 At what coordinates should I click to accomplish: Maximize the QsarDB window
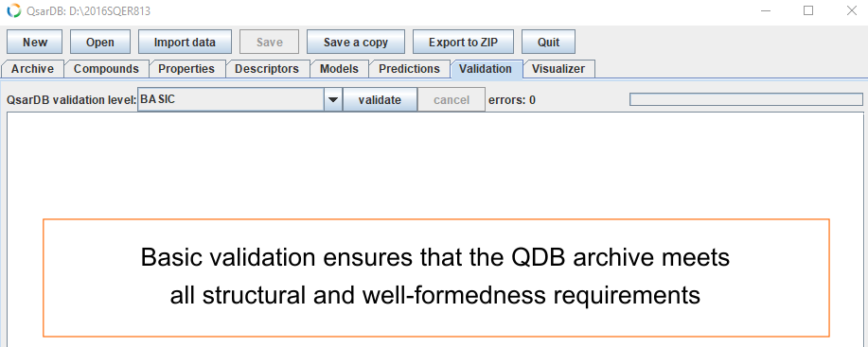808,10
